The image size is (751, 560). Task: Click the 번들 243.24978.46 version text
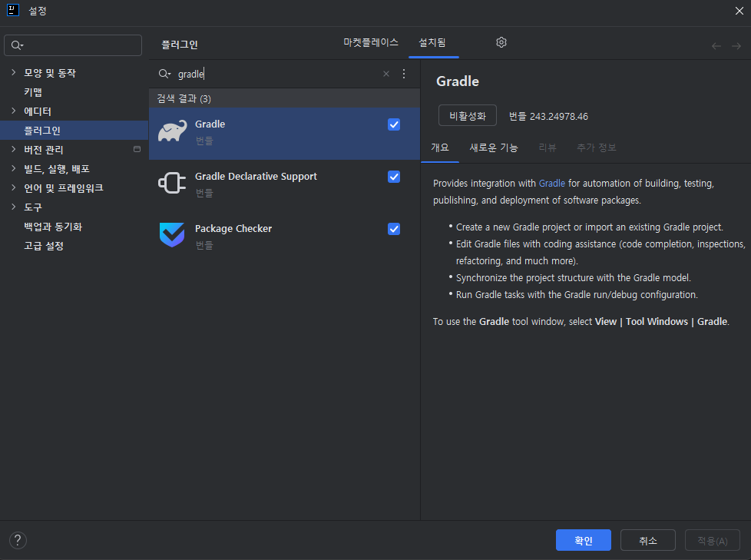pos(548,117)
